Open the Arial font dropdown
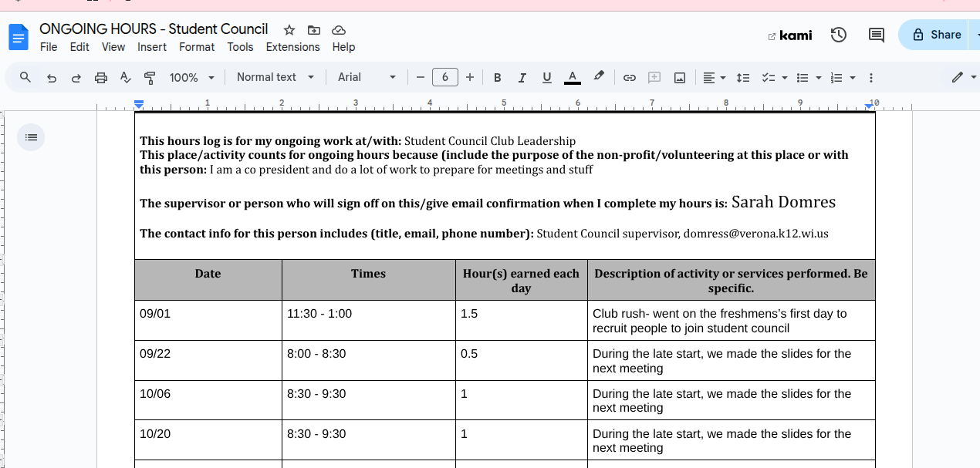Image resolution: width=980 pixels, height=468 pixels. tap(367, 77)
